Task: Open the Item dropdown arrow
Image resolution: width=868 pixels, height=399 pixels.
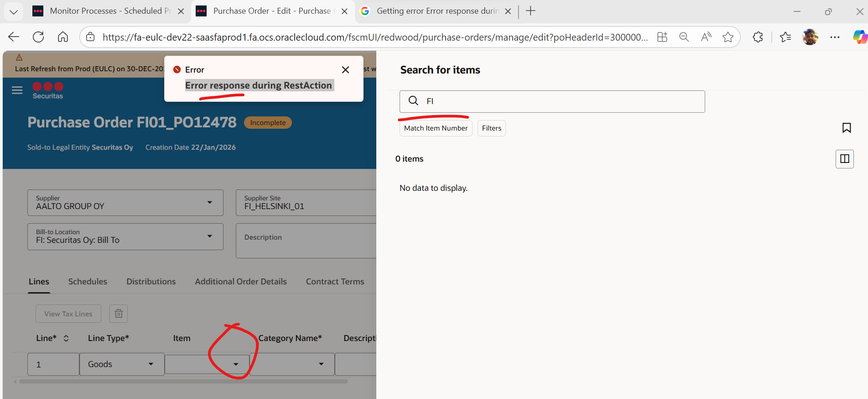Action: click(x=236, y=364)
